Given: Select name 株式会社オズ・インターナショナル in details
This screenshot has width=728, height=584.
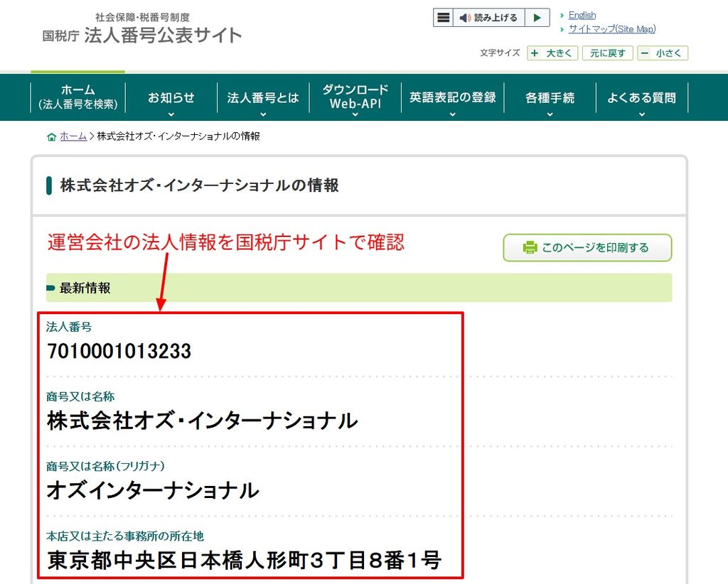Looking at the screenshot, I should pos(203,421).
